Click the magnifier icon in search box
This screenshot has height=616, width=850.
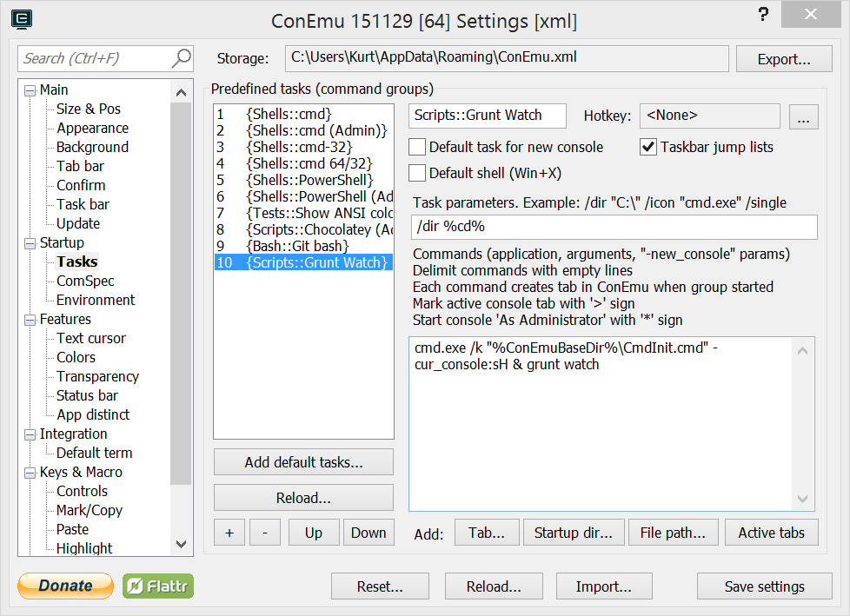tap(181, 58)
